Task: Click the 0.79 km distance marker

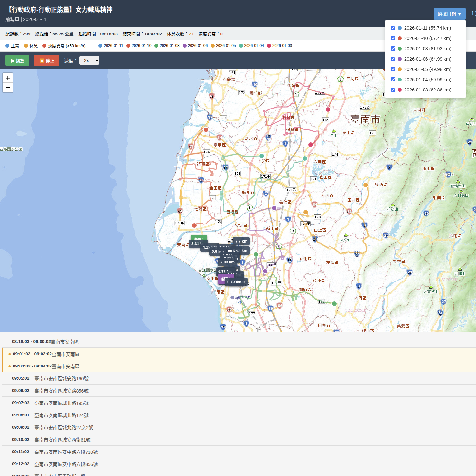Action: [x=234, y=282]
